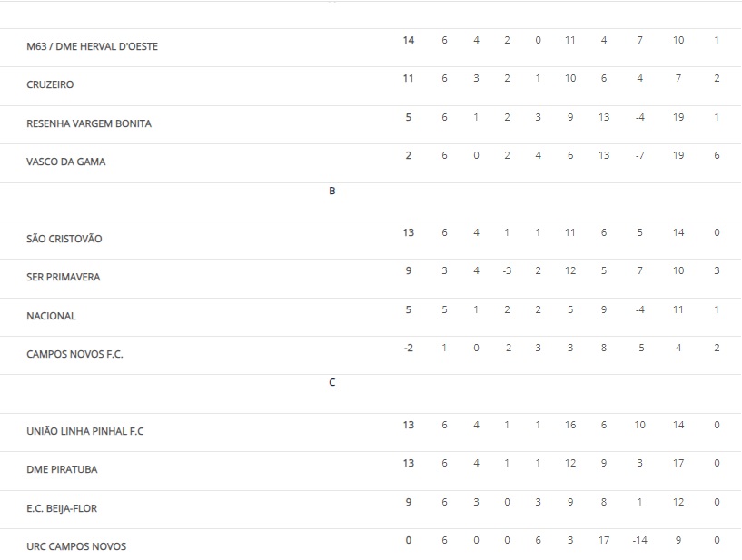Click União Linha Pinhal's 16 goals cell
The height and width of the screenshot is (560, 742).
(x=570, y=425)
